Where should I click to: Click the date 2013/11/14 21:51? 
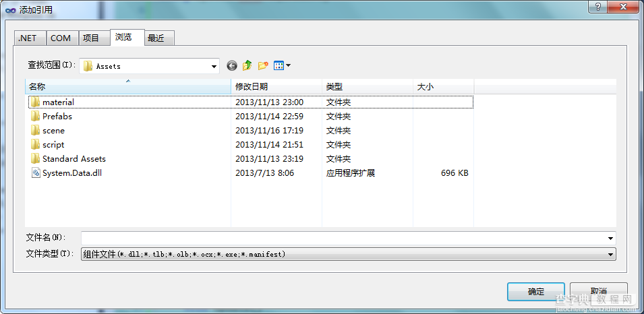[x=270, y=144]
